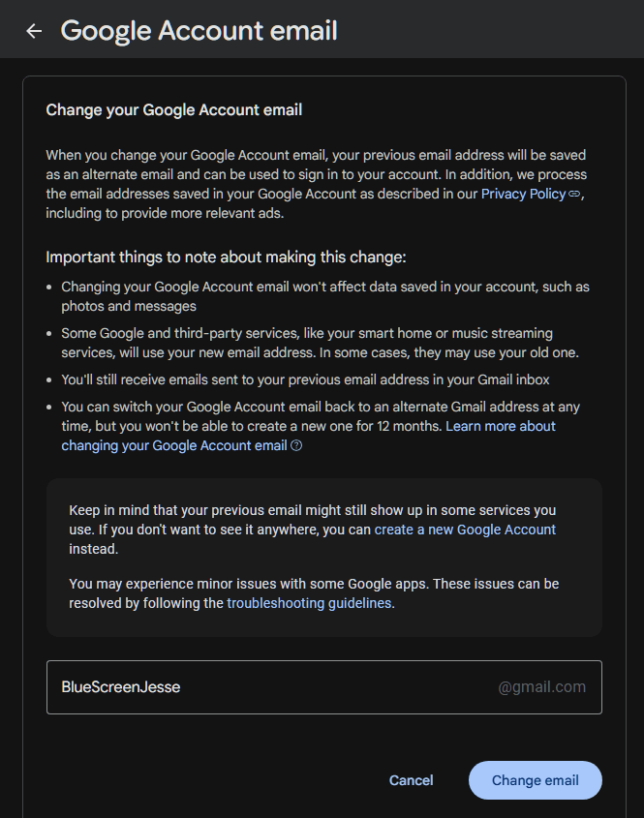The width and height of the screenshot is (644, 818).
Task: Open the Privacy Policy link
Action: point(523,193)
